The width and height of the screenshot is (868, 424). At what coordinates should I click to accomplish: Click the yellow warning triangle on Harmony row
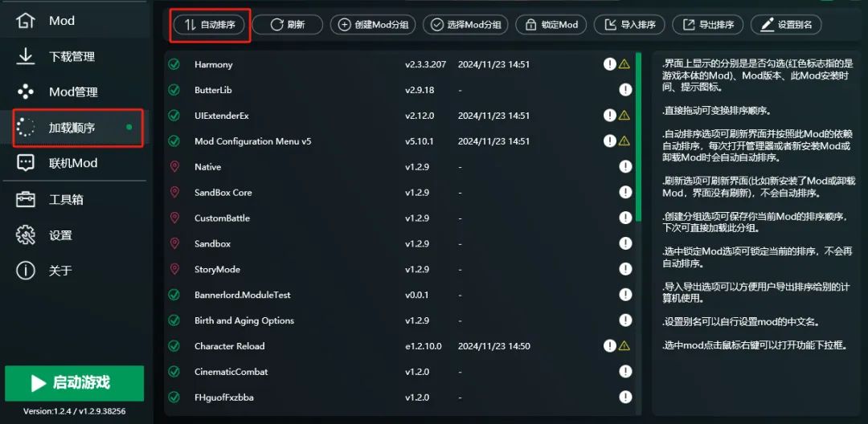coord(624,64)
